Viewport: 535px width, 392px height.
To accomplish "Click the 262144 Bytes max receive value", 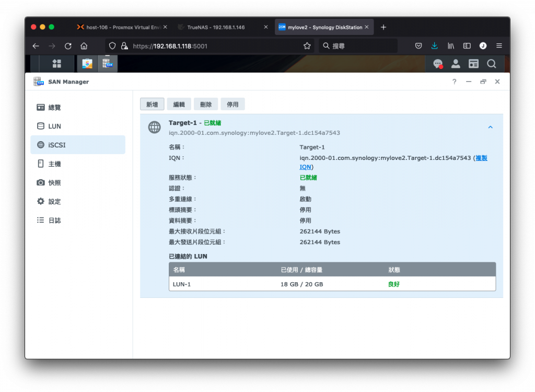I will [320, 231].
